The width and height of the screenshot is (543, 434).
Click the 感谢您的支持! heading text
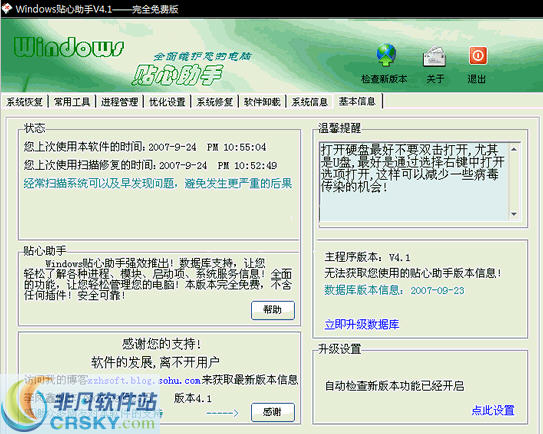point(161,344)
